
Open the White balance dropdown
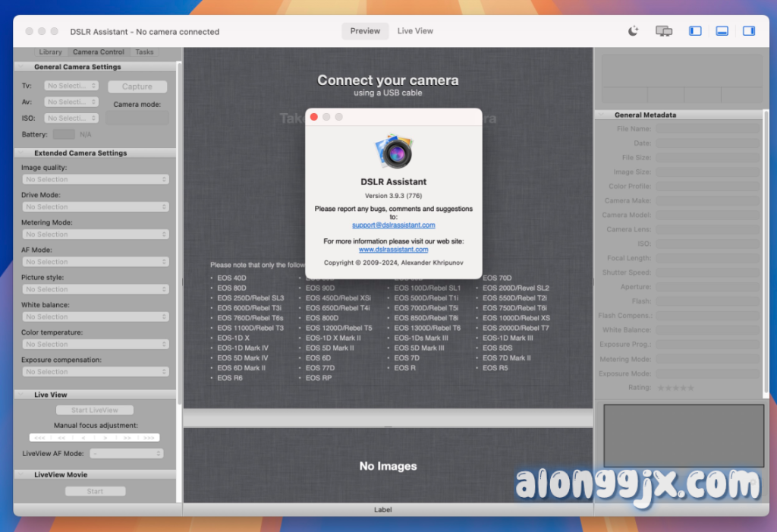point(95,316)
